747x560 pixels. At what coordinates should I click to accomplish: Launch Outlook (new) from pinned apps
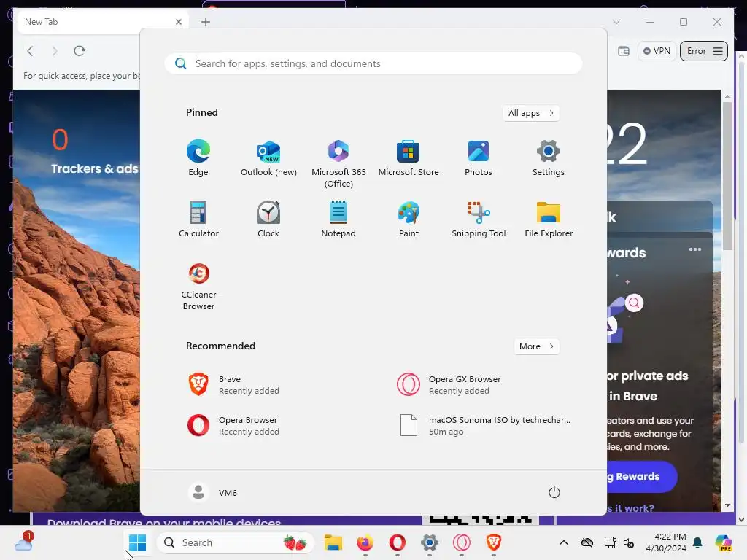pyautogui.click(x=268, y=158)
